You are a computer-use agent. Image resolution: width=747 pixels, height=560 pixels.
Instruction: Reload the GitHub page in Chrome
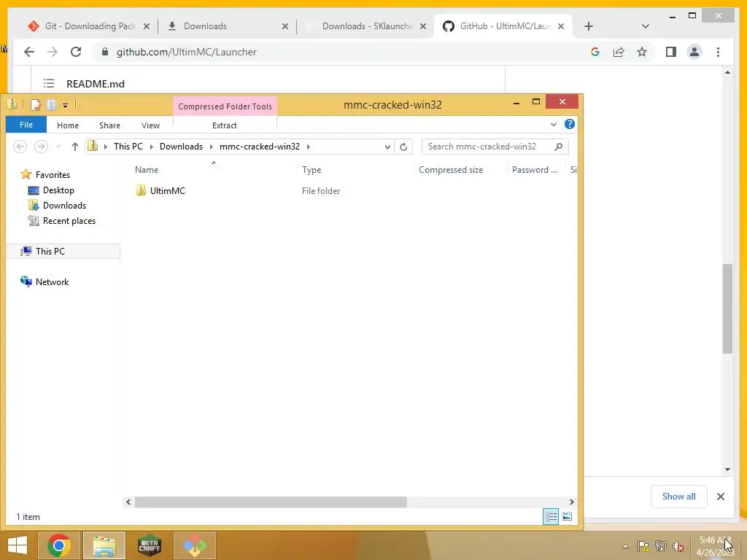tap(76, 52)
